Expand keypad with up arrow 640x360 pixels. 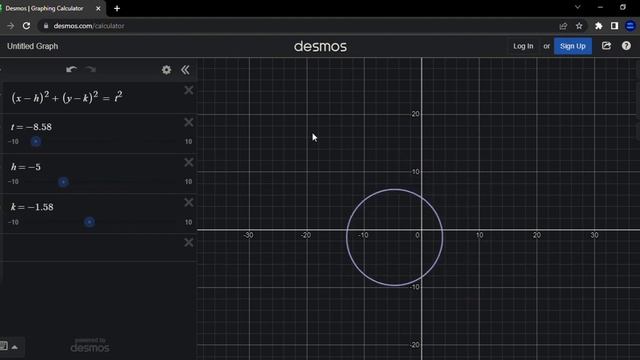click(x=15, y=347)
